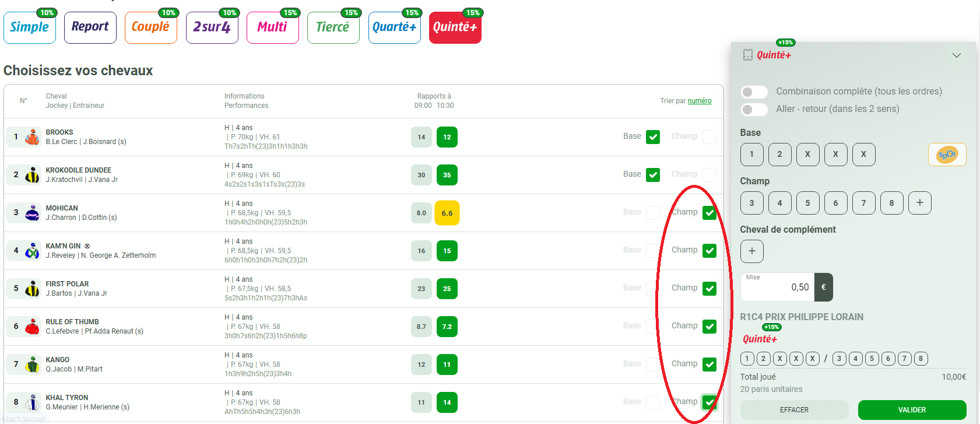
Task: Click the plus icon under Cheval de complément
Action: (x=751, y=251)
